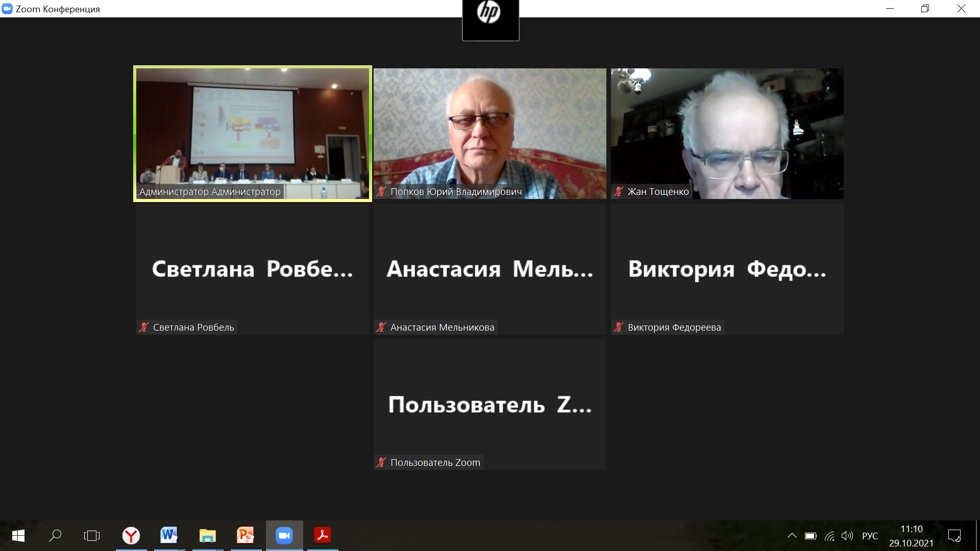This screenshot has width=980, height=551.
Task: Expand hidden system tray icons chevron
Action: click(792, 536)
